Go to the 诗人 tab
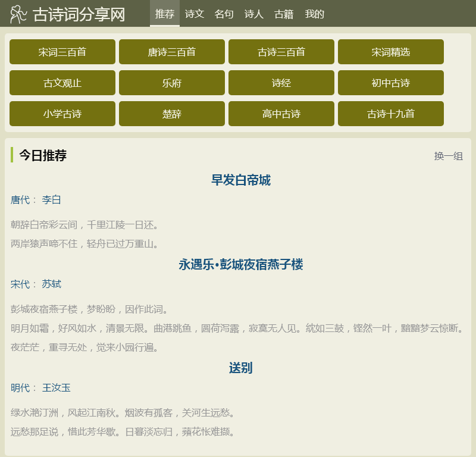Screen dimensions: 476x457 [x=254, y=14]
